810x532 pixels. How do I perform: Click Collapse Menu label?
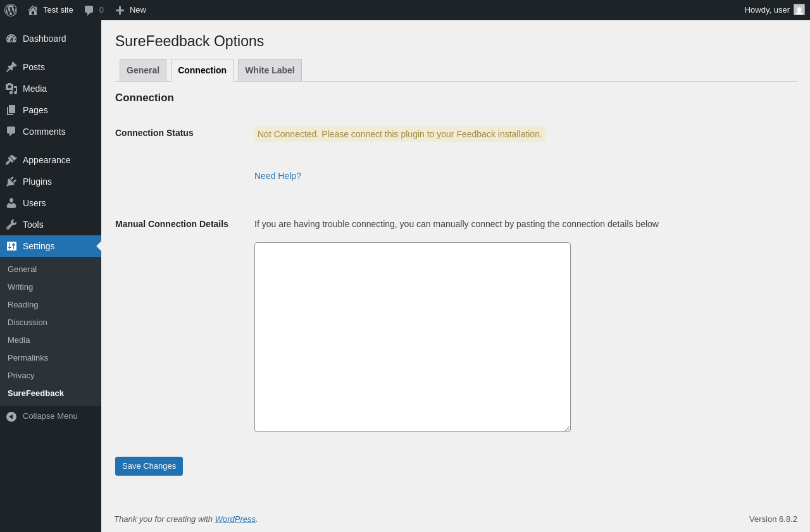pos(50,416)
